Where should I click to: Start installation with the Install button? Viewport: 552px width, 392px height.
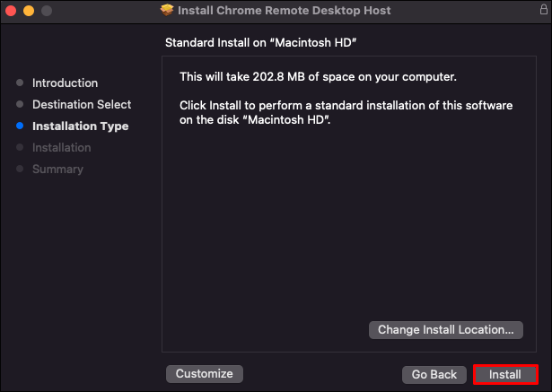pos(505,374)
